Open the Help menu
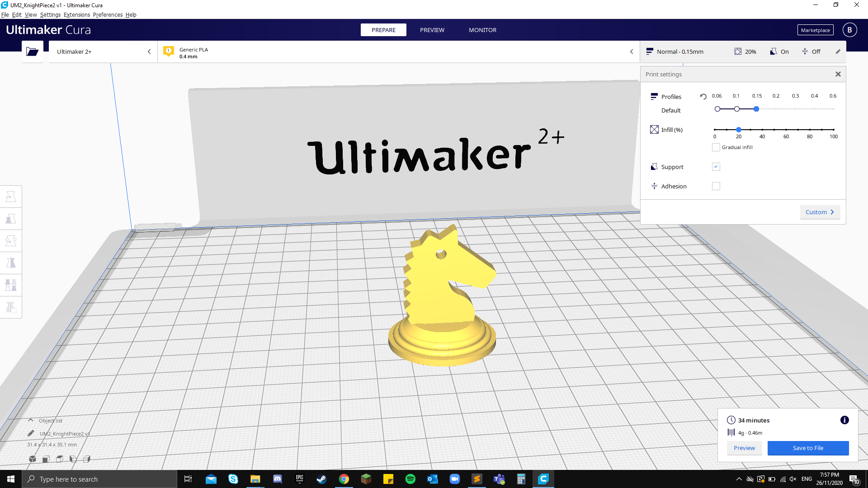This screenshot has height=488, width=868. tap(131, 14)
